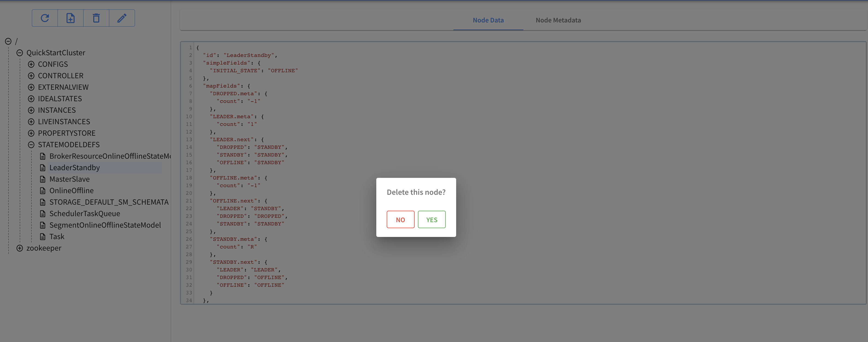This screenshot has width=868, height=342.
Task: Click the "id": "LeaderStandby" code line
Action: coord(240,55)
